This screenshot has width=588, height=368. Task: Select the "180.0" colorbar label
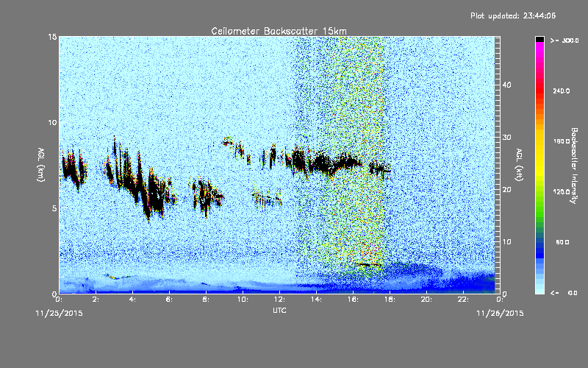pos(562,141)
